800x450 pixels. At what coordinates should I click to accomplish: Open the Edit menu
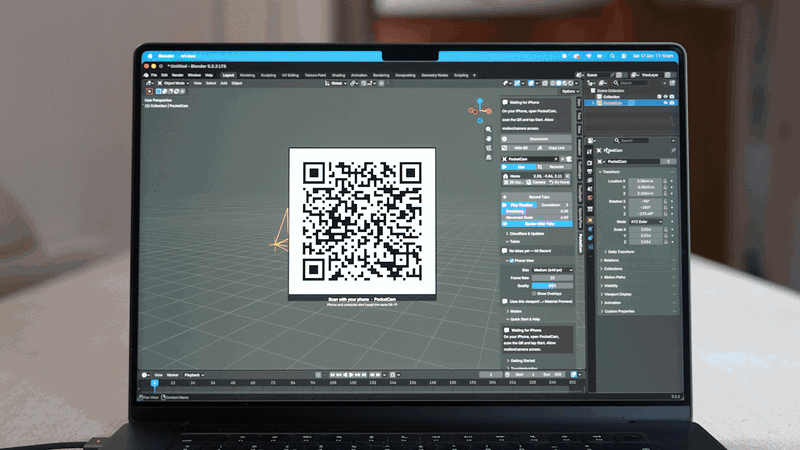coord(164,75)
